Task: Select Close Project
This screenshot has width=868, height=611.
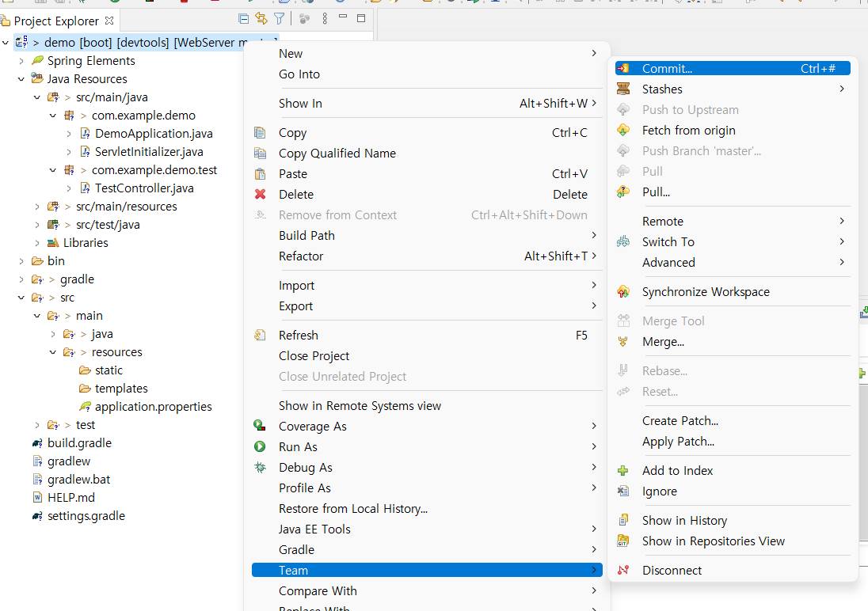Action: (427, 356)
